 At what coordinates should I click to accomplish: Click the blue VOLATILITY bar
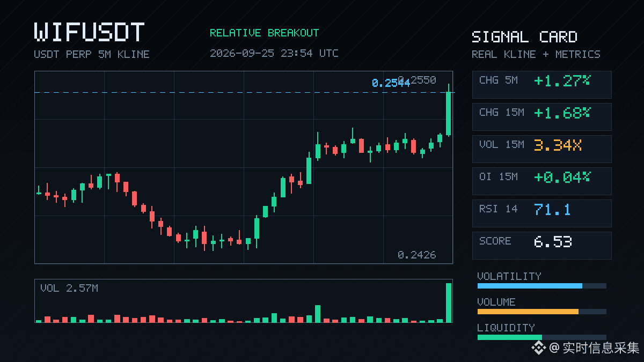530,286
